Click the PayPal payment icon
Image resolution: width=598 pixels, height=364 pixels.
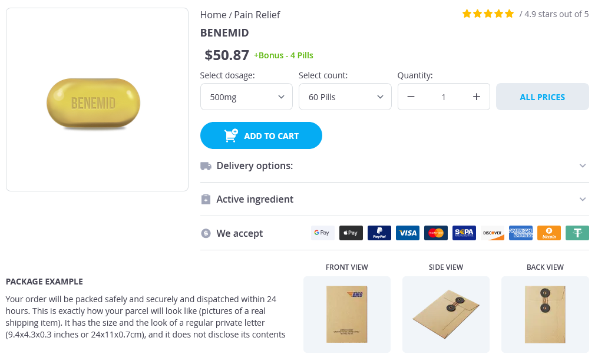379,233
